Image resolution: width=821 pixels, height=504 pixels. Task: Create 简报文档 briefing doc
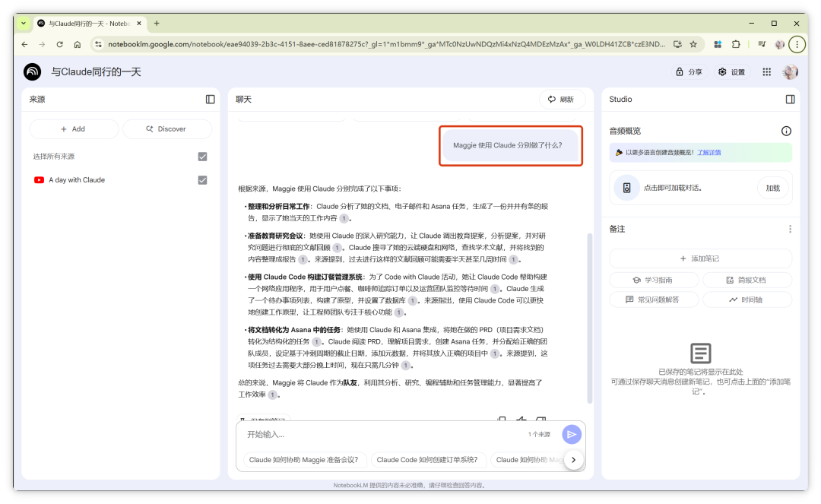click(x=747, y=280)
